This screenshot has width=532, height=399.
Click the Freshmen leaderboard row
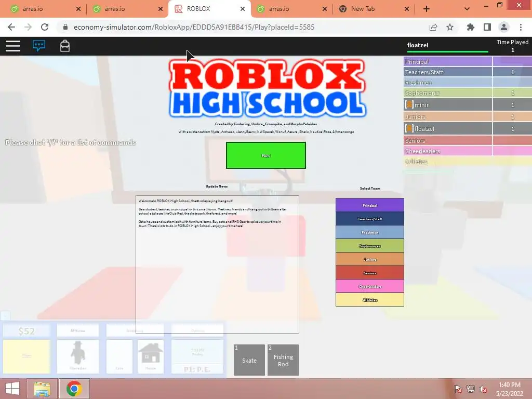468,83
